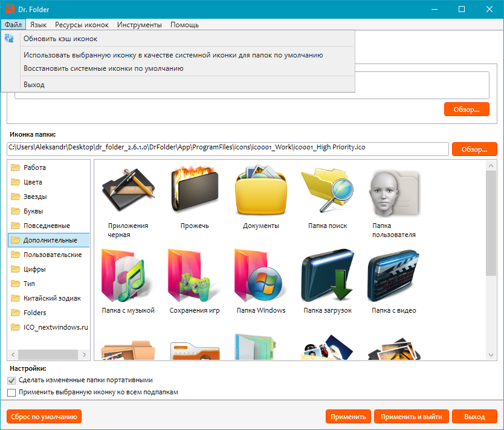Choose 'Восстановить системные иконки по умолчанию'

(178, 68)
